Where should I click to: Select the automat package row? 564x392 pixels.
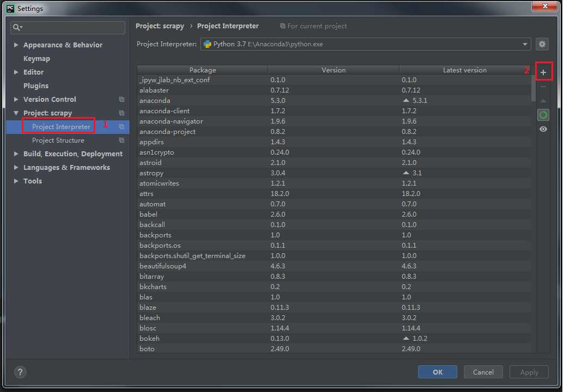[334, 204]
